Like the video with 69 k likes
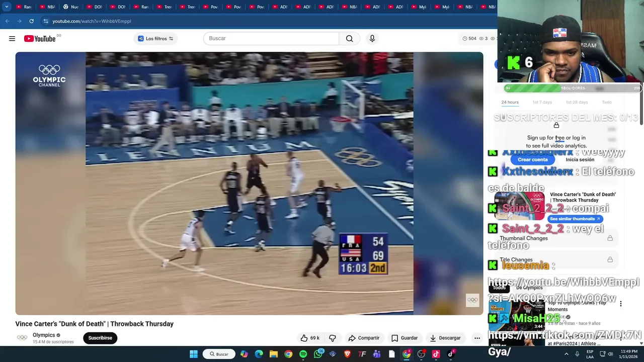Image resolution: width=644 pixels, height=362 pixels. tap(310, 338)
